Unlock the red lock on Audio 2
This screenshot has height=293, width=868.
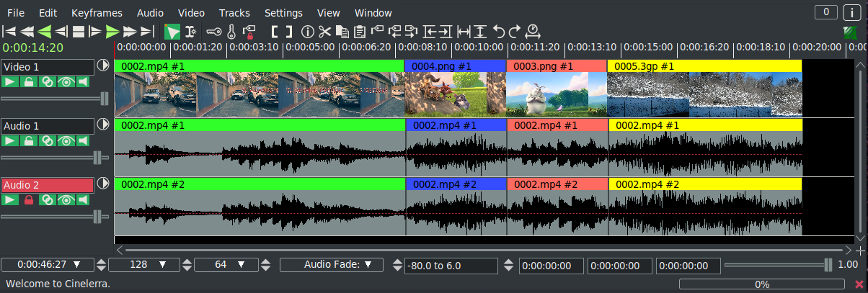(x=29, y=199)
